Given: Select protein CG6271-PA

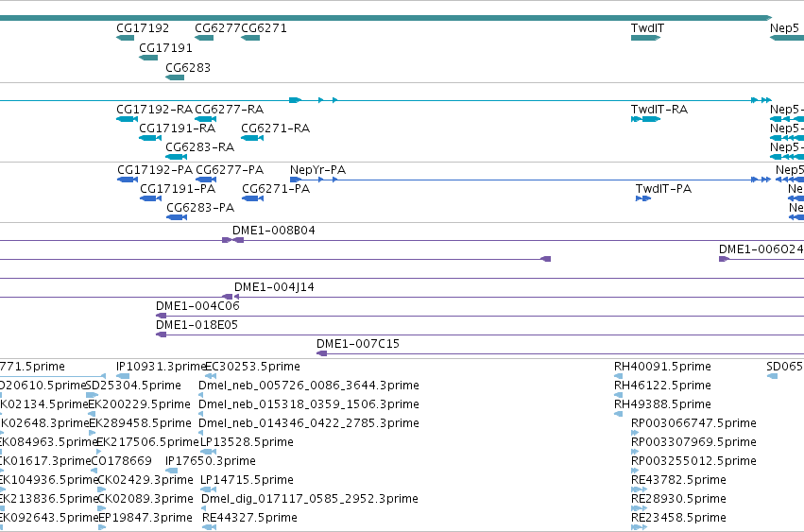Looking at the screenshot, I should point(276,189).
